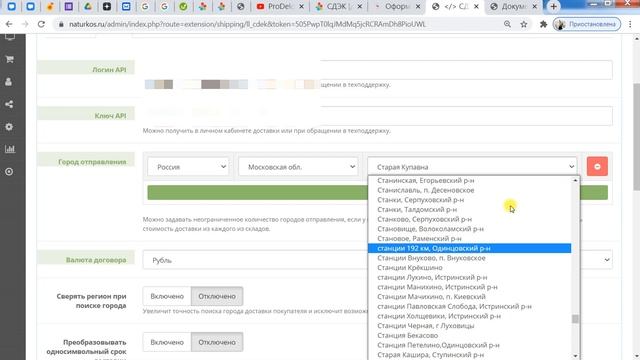640x360 pixels.
Task: Close the ProDel YouTube tab
Action: pyautogui.click(x=302, y=7)
